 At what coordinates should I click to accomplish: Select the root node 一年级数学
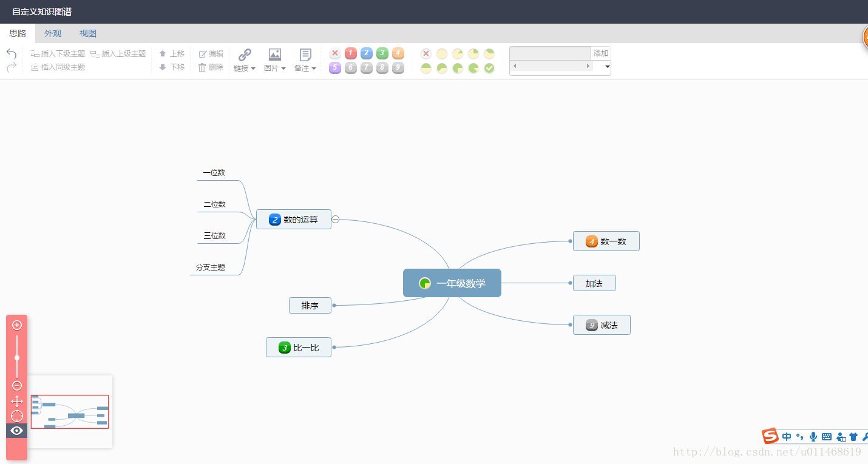pos(452,283)
